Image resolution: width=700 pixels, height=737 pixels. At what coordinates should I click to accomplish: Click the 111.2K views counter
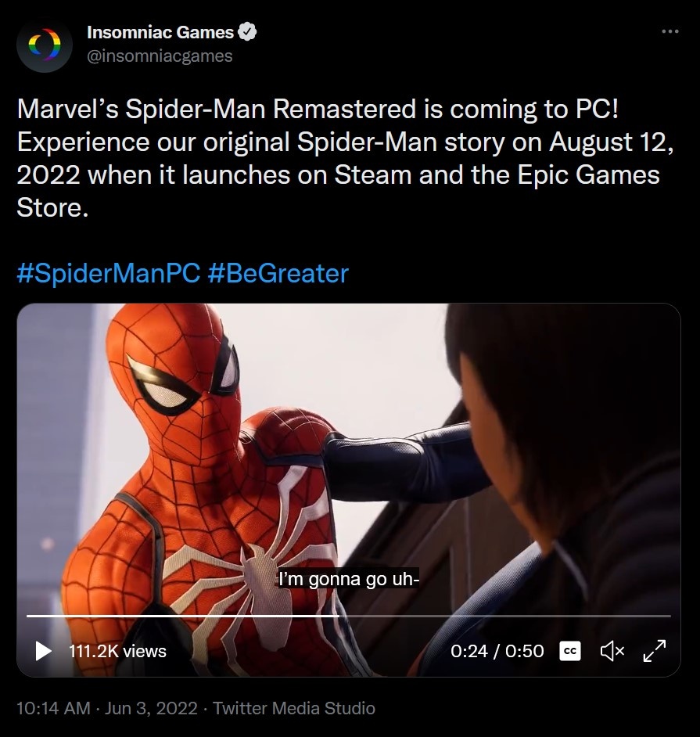117,650
